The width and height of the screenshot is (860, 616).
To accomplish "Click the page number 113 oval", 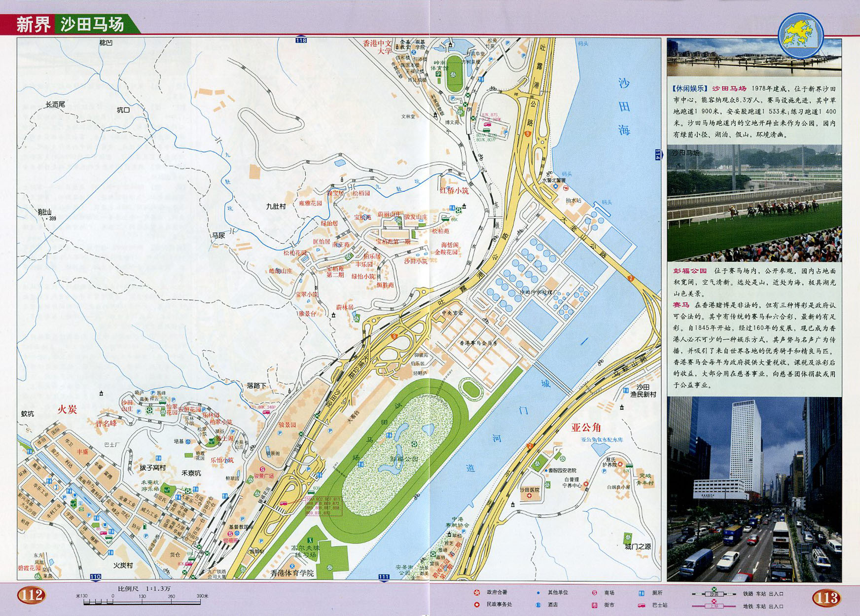I will coord(826,597).
